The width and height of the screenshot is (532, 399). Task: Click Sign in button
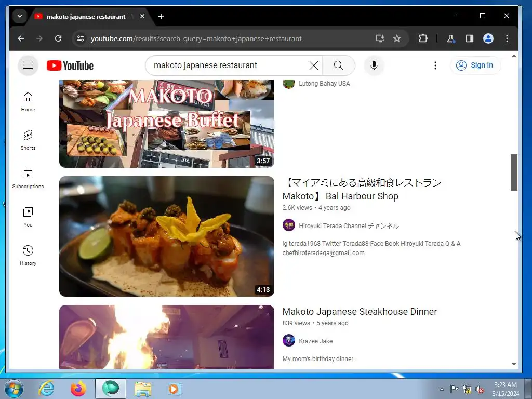475,65
